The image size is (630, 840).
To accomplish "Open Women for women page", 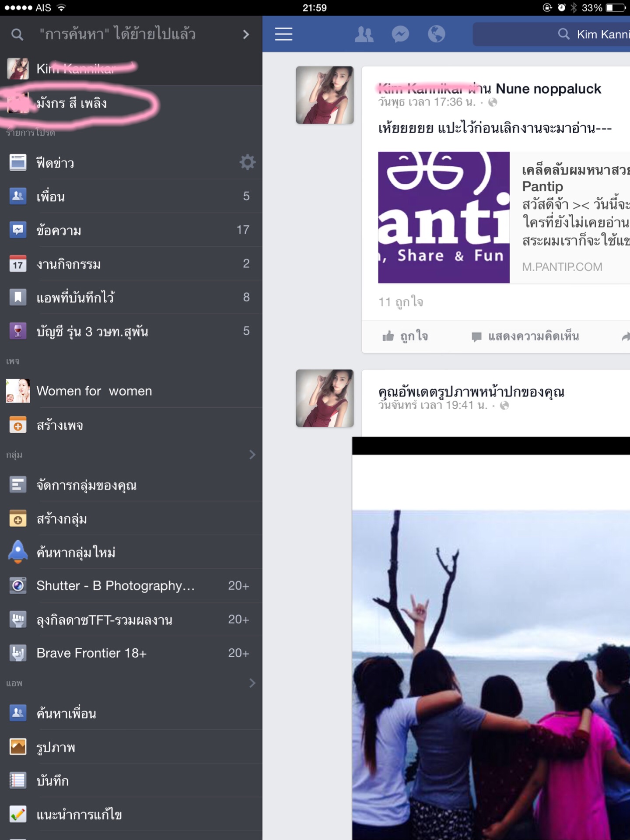I will [131, 391].
